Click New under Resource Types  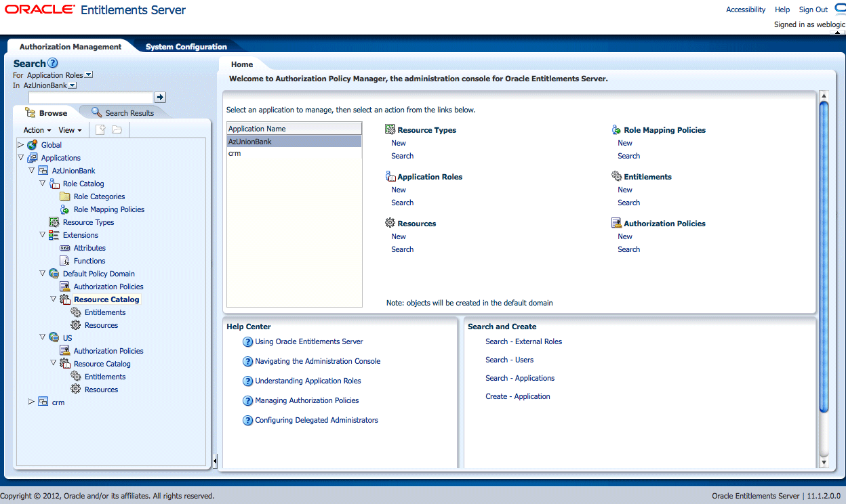pyautogui.click(x=399, y=143)
